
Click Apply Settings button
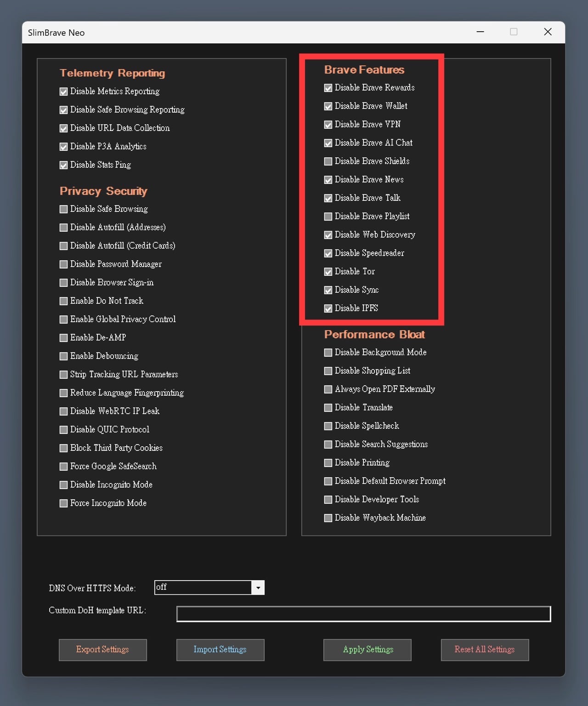[x=367, y=649]
